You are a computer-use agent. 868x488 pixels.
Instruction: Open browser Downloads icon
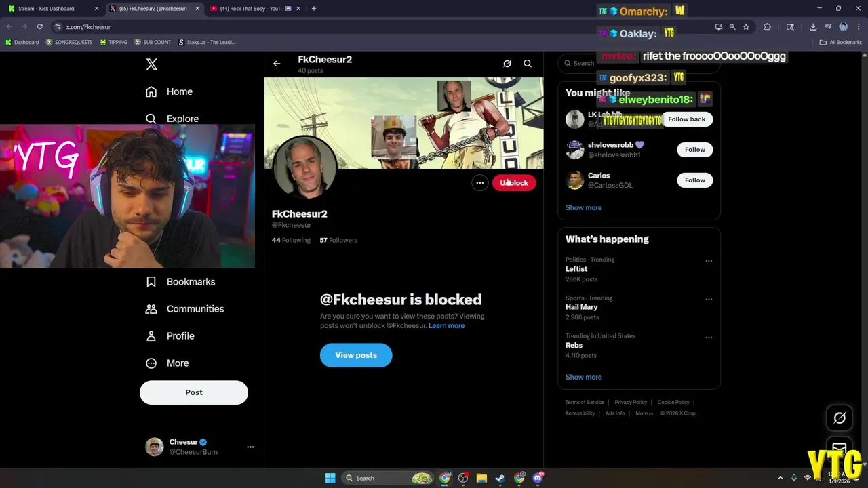point(813,27)
